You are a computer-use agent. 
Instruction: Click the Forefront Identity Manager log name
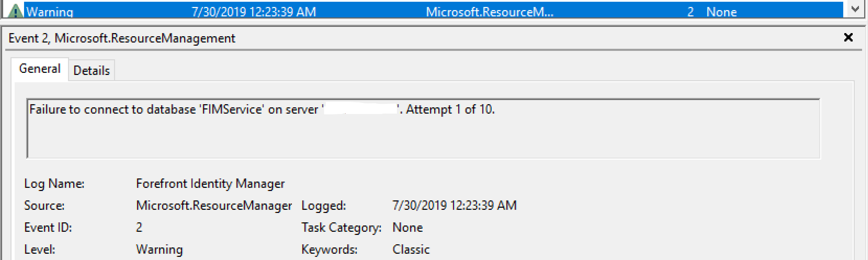[211, 183]
